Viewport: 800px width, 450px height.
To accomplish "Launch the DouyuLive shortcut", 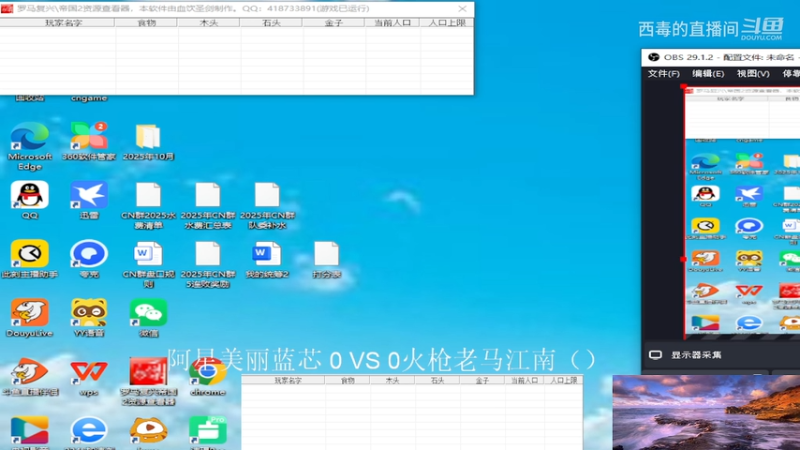I will tap(30, 318).
